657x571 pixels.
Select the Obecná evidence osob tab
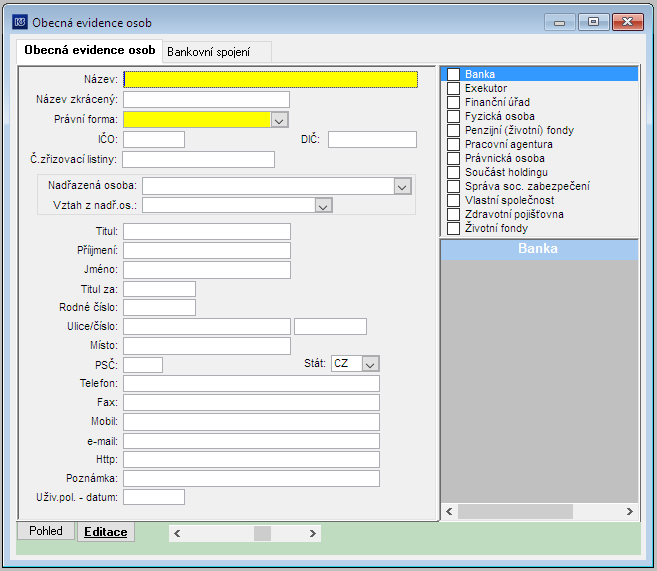coord(90,50)
